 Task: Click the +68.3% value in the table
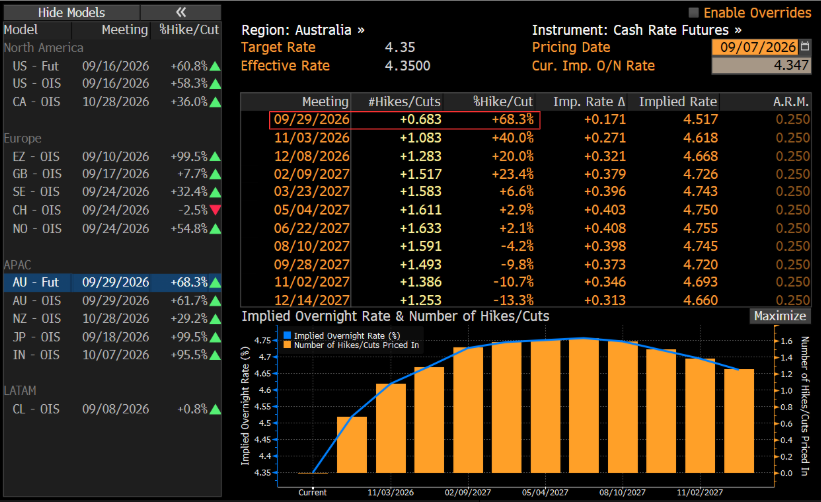click(x=512, y=119)
